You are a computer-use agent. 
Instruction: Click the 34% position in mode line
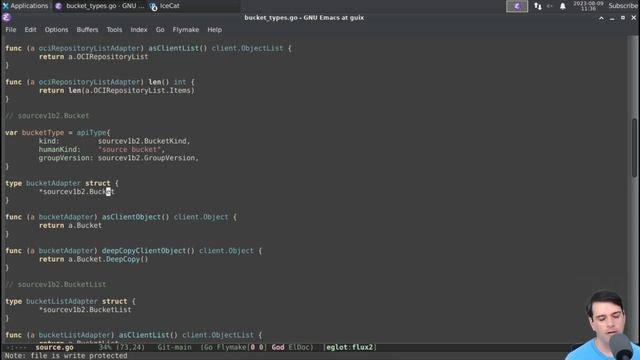coord(105,347)
